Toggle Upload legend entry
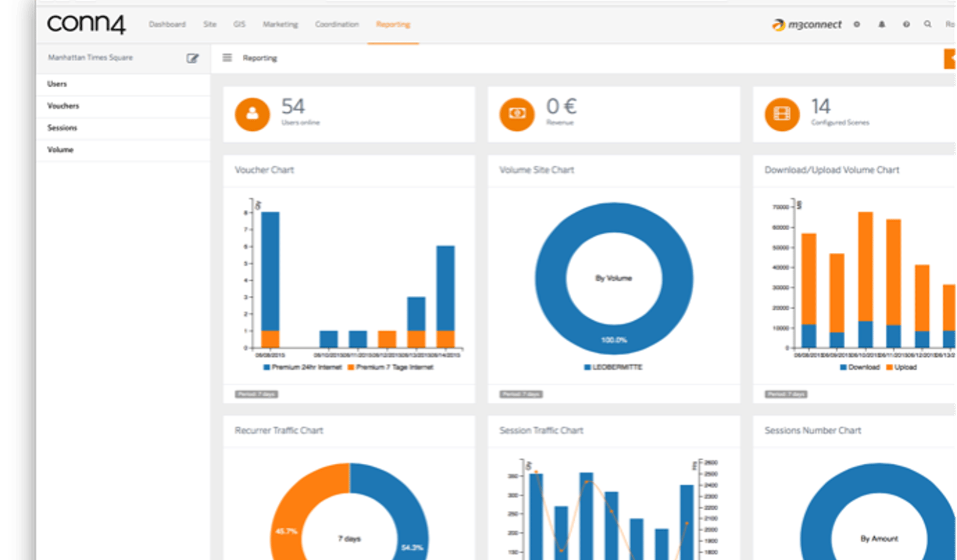957x560 pixels. (x=901, y=368)
